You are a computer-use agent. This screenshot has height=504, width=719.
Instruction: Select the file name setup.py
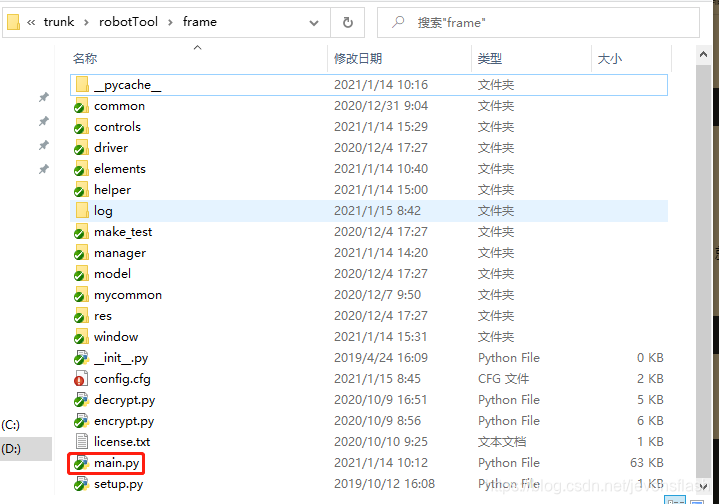pyautogui.click(x=118, y=484)
